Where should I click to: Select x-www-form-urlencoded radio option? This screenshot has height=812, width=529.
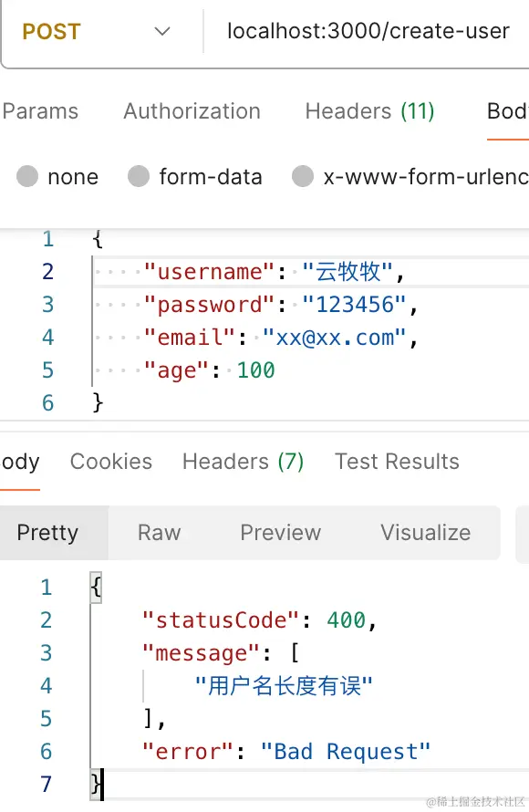click(x=303, y=176)
